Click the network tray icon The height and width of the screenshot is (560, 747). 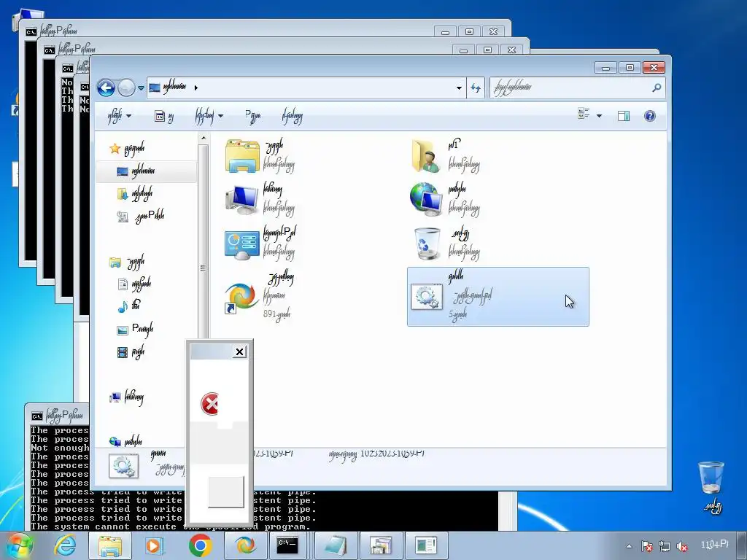pos(664,546)
